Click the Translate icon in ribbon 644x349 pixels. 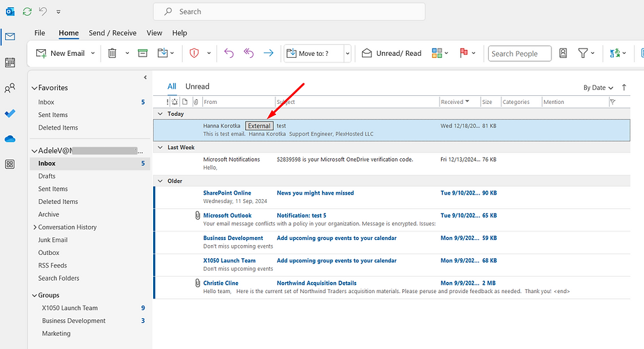pyautogui.click(x=615, y=53)
